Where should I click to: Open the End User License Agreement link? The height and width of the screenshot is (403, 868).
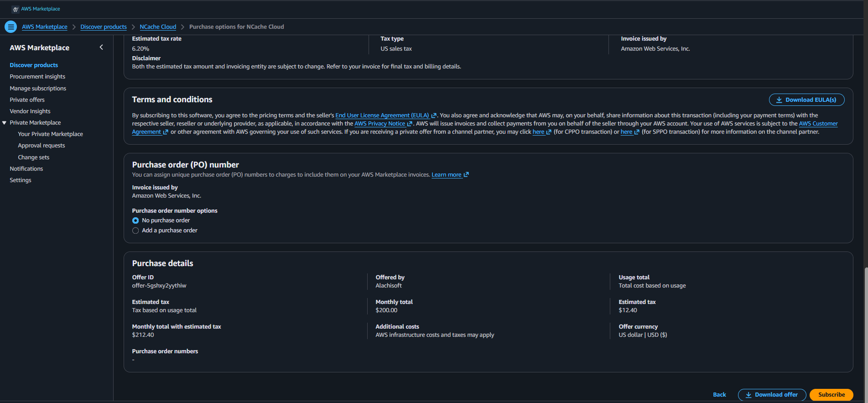pyautogui.click(x=386, y=115)
